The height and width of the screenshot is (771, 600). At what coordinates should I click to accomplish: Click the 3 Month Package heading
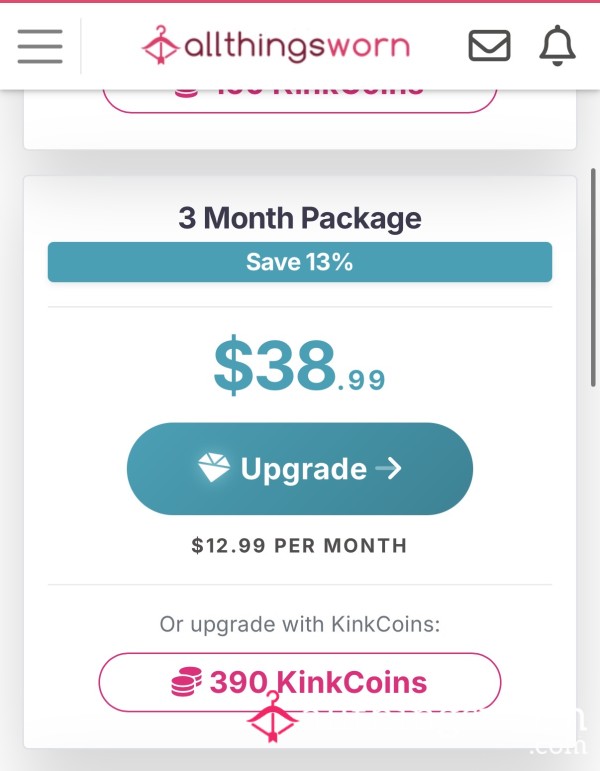300,218
